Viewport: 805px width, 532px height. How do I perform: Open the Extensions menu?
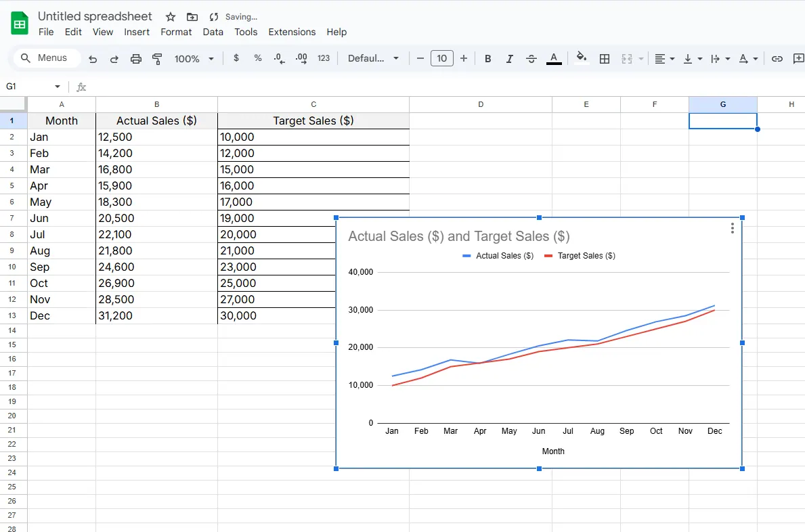pyautogui.click(x=292, y=32)
